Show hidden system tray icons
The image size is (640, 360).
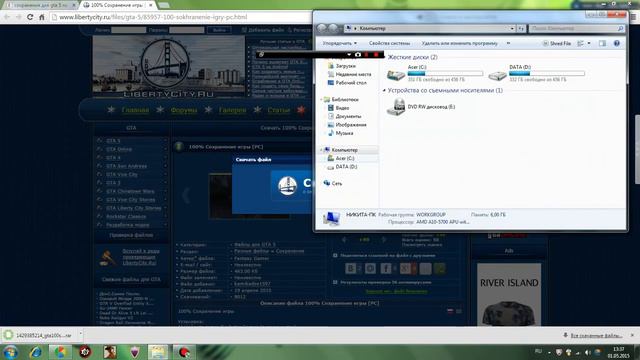click(549, 352)
